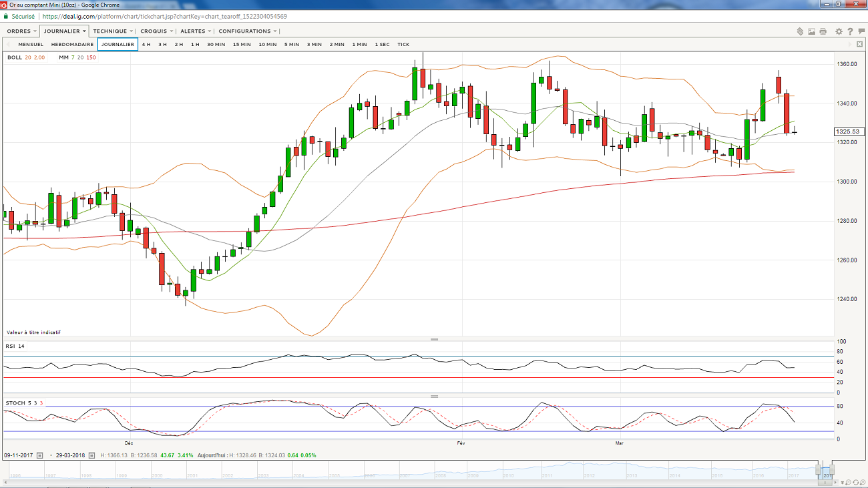Click the STOCH 5 3 3 indicator label
The width and height of the screenshot is (868, 488).
(x=25, y=403)
